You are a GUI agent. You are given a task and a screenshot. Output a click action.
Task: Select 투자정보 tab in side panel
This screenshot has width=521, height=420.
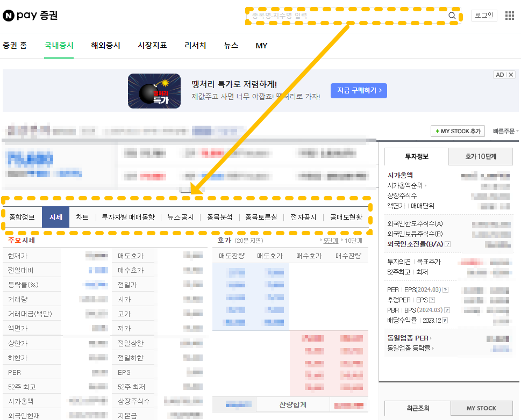coord(417,156)
